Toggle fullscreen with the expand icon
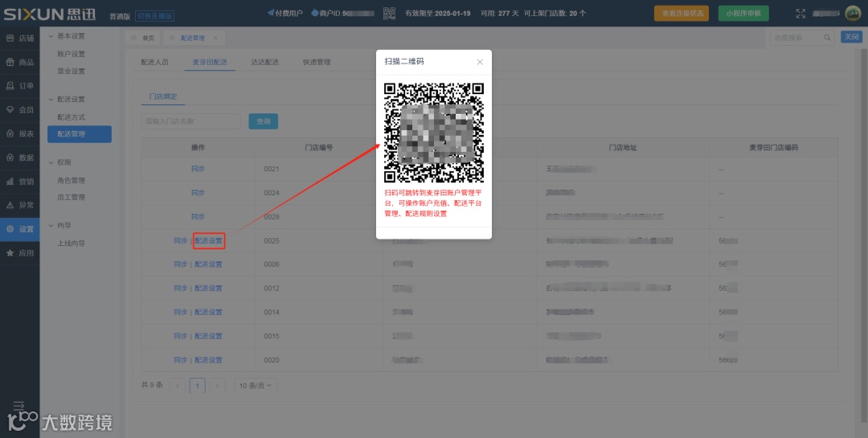Viewport: 868px width, 438px height. pyautogui.click(x=800, y=14)
